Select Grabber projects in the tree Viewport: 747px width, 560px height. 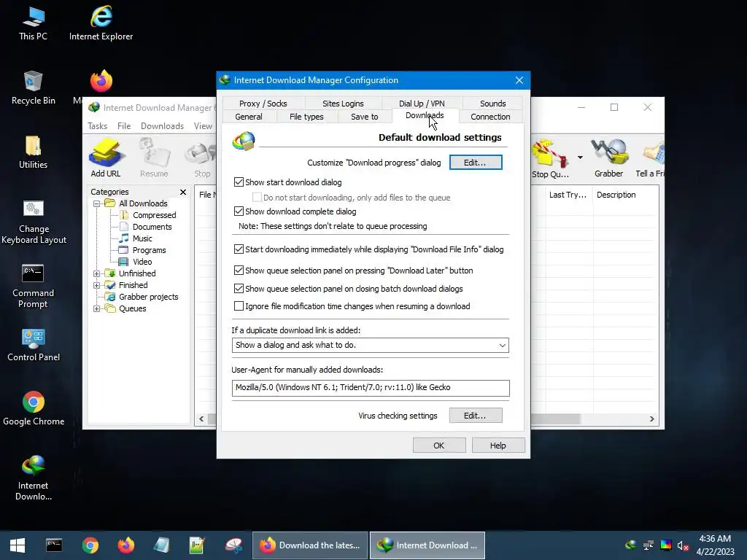[x=148, y=297]
